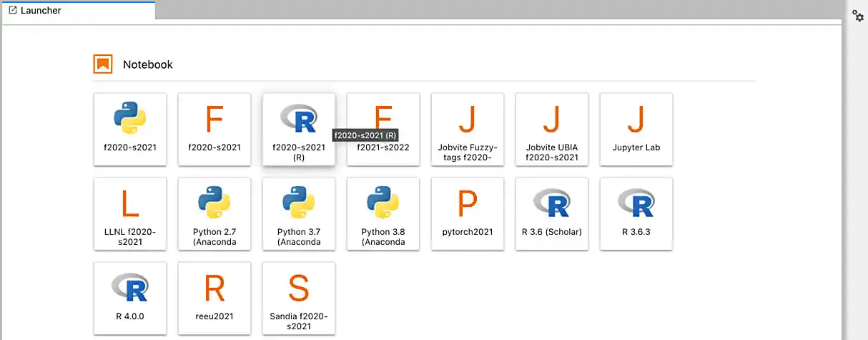Launch the LLNL f2020-s2021 notebook
This screenshot has height=340, width=868.
coord(130,213)
